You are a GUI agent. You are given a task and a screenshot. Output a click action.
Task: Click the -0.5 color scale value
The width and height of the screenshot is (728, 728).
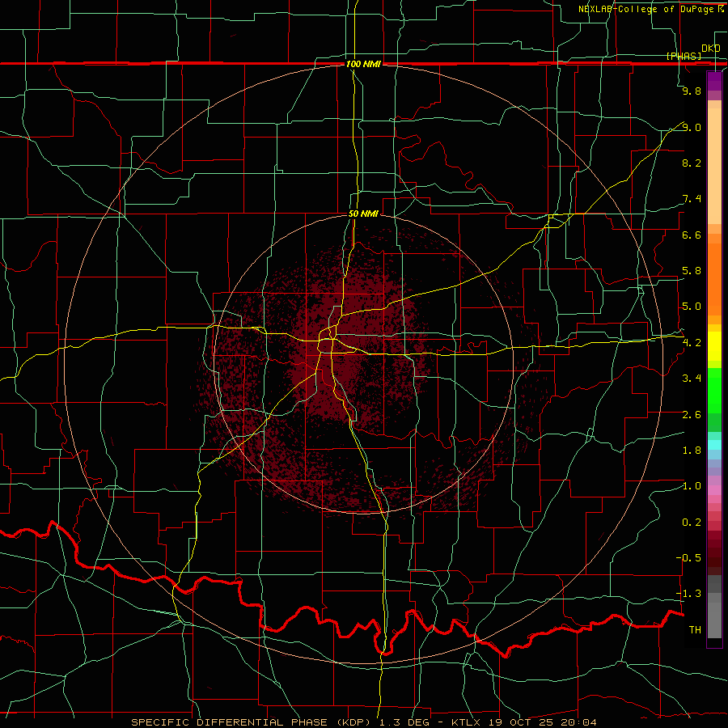tap(688, 558)
